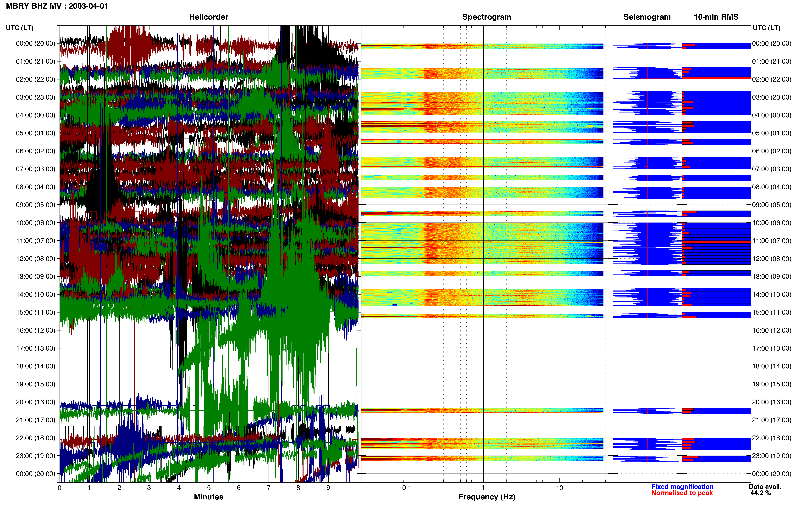Viewport: 812px width, 508px height.
Task: Click the spectrogram band at 22:00
Action: [482, 443]
